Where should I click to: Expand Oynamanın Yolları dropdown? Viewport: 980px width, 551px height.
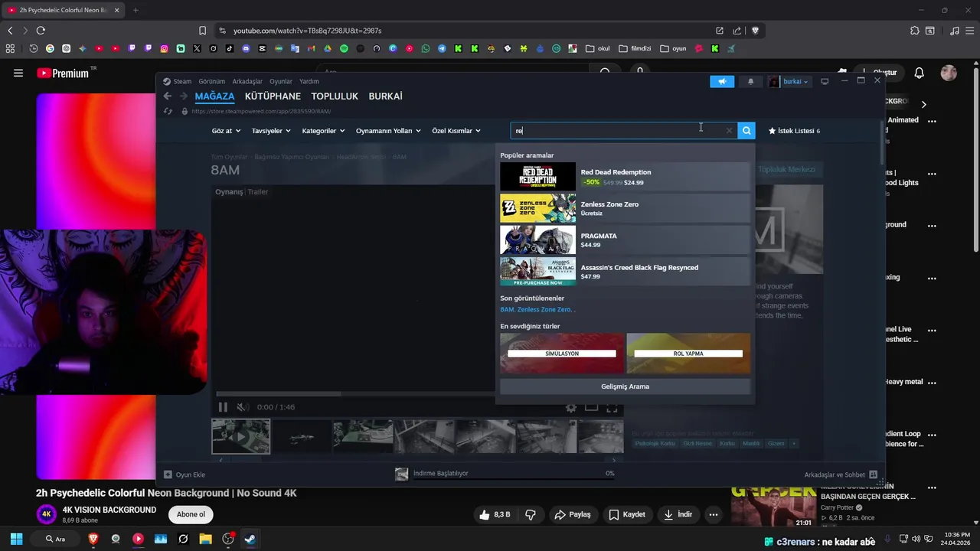pos(388,131)
